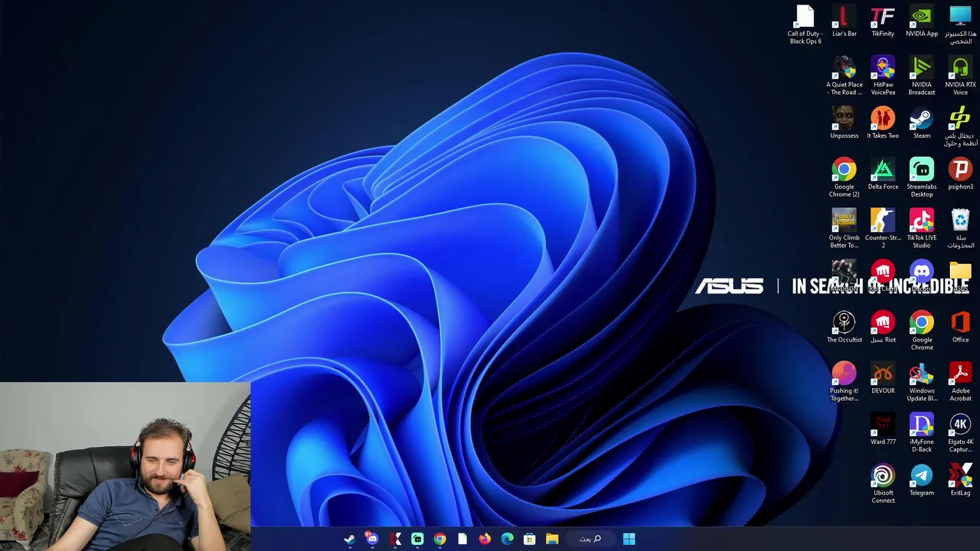The height and width of the screenshot is (551, 980).
Task: Open the Windows Start menu button
Action: click(x=629, y=539)
